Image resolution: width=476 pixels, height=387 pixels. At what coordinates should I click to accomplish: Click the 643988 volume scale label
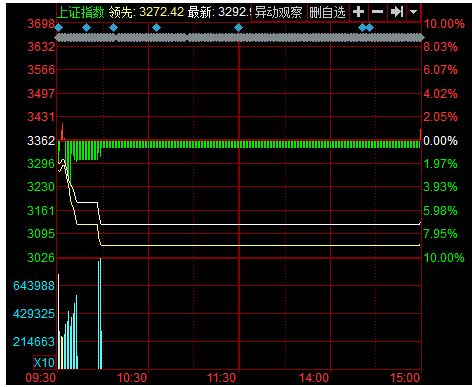pyautogui.click(x=34, y=286)
